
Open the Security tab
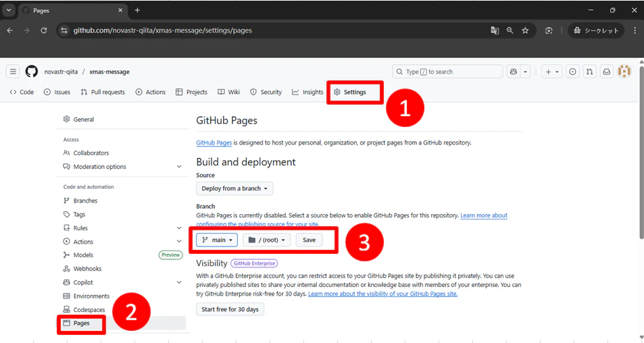266,92
